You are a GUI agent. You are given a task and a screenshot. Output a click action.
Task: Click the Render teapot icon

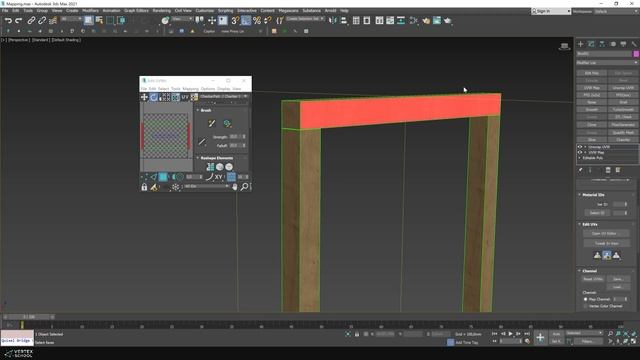[x=448, y=20]
